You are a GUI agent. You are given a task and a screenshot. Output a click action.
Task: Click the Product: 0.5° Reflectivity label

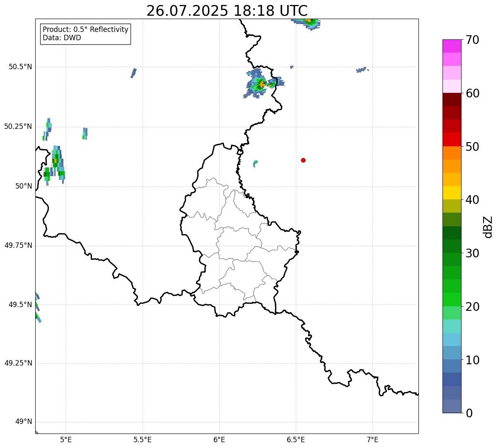pos(85,30)
